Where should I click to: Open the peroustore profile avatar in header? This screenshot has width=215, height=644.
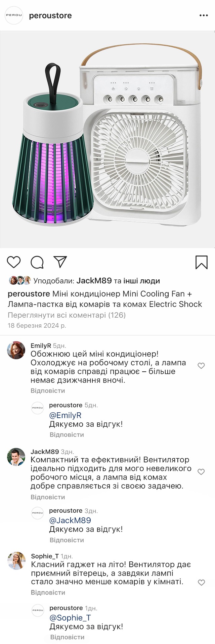(x=14, y=15)
